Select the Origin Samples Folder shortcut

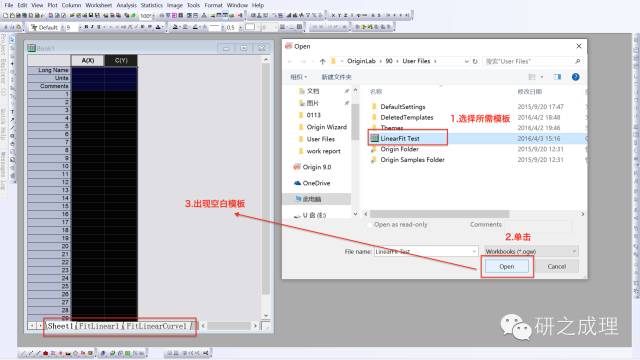coord(412,160)
